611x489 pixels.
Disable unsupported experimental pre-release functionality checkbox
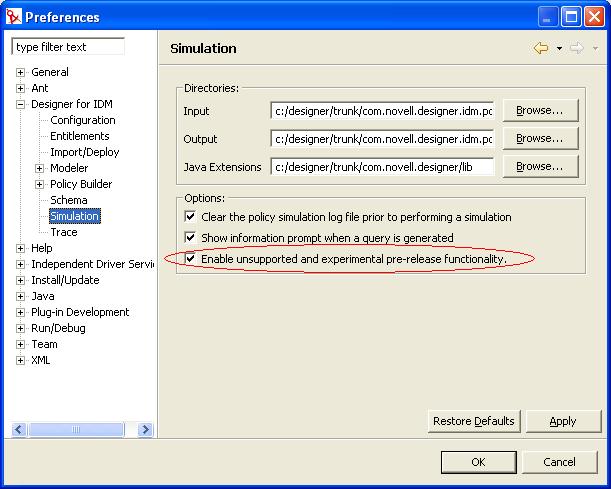click(190, 258)
